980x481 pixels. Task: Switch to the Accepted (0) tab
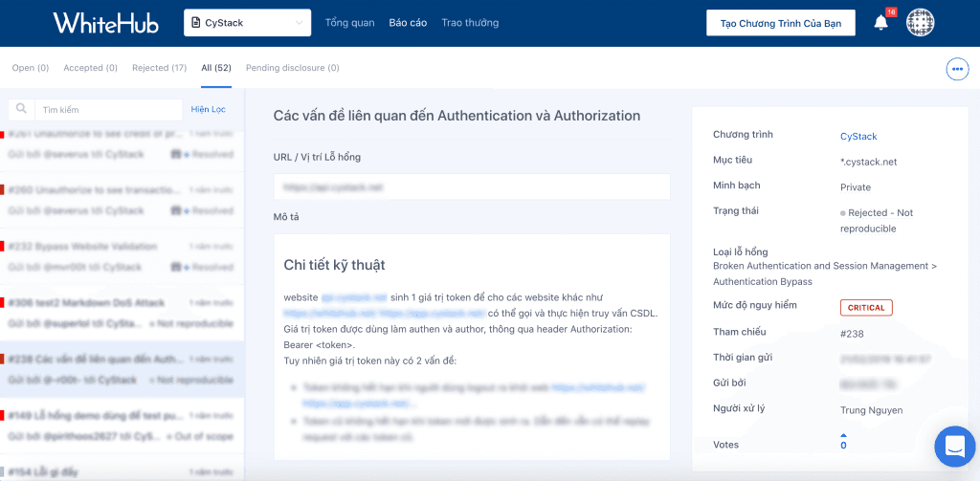click(x=91, y=68)
